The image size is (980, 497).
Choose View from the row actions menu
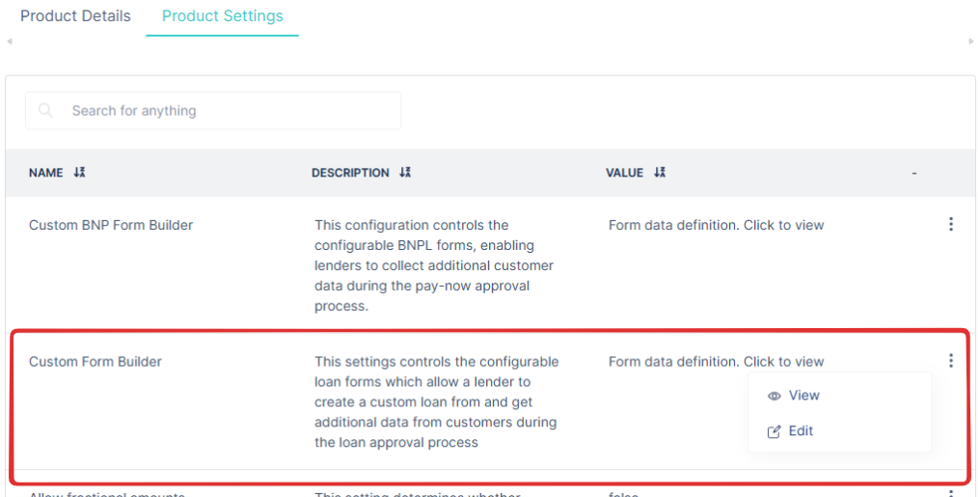tap(803, 396)
